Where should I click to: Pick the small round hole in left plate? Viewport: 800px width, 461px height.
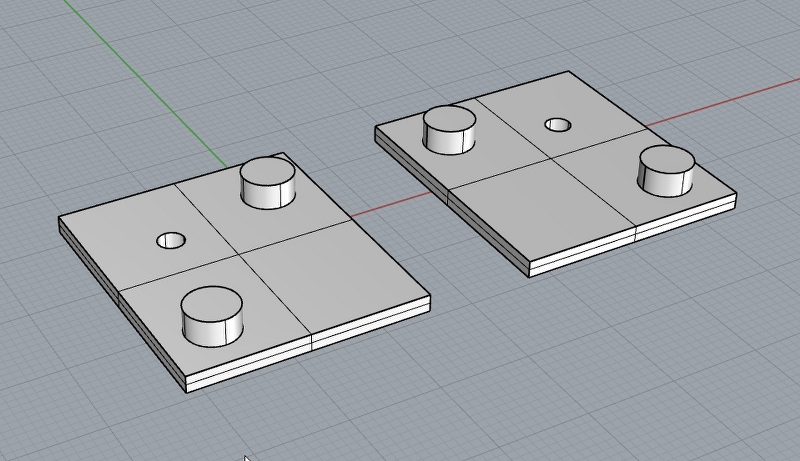click(x=171, y=241)
